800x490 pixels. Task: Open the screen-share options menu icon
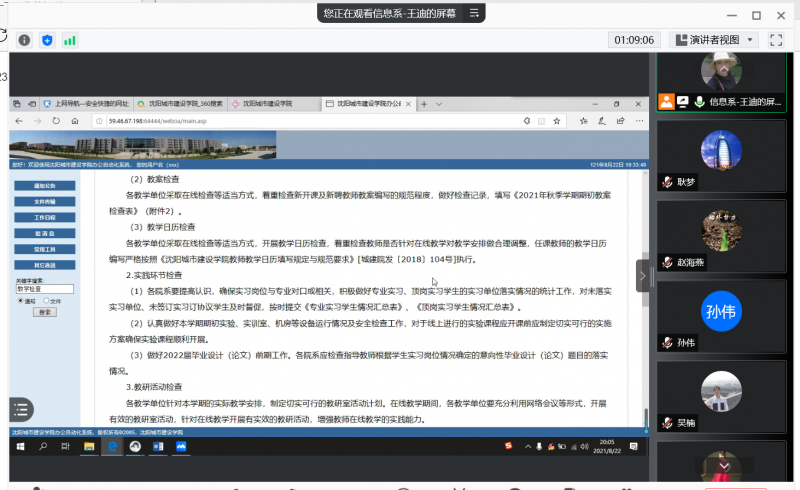(474, 13)
